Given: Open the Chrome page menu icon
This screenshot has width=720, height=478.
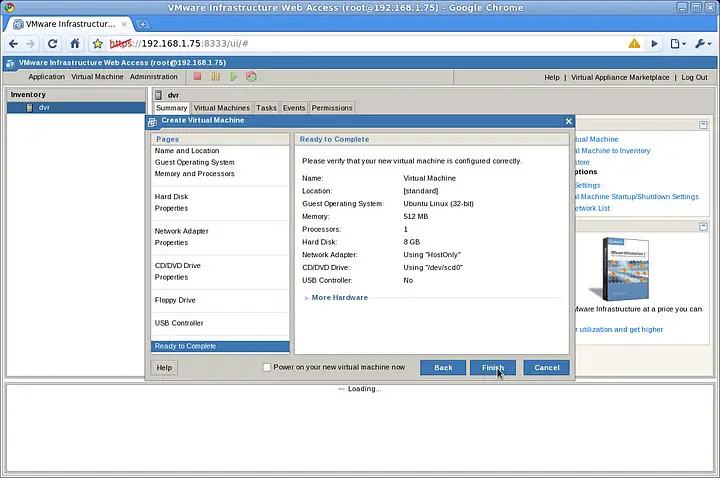Looking at the screenshot, I should (x=678, y=44).
